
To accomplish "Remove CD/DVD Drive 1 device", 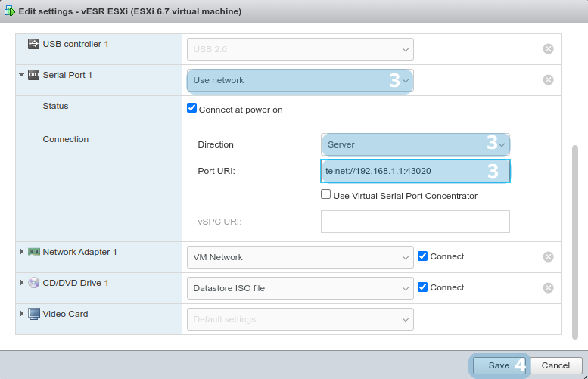I will click(x=548, y=288).
